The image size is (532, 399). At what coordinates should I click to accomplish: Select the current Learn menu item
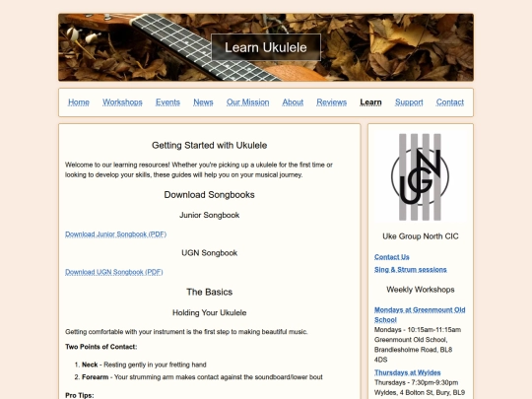point(370,102)
